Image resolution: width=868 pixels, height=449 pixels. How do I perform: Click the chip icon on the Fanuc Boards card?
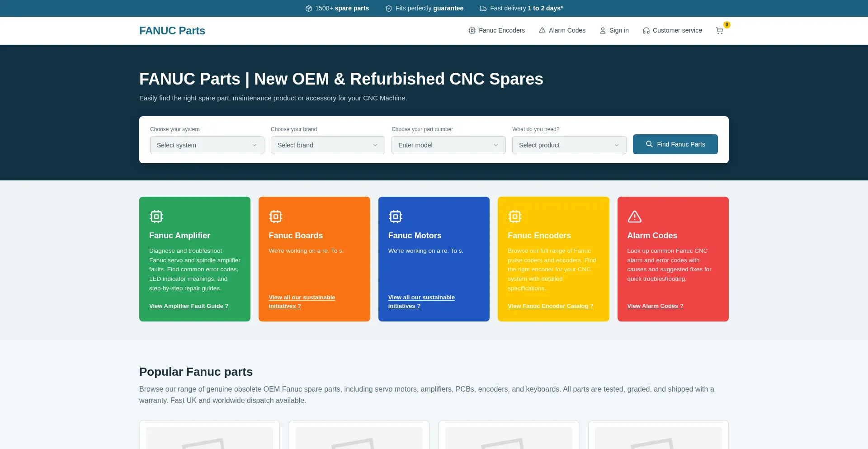pos(276,217)
